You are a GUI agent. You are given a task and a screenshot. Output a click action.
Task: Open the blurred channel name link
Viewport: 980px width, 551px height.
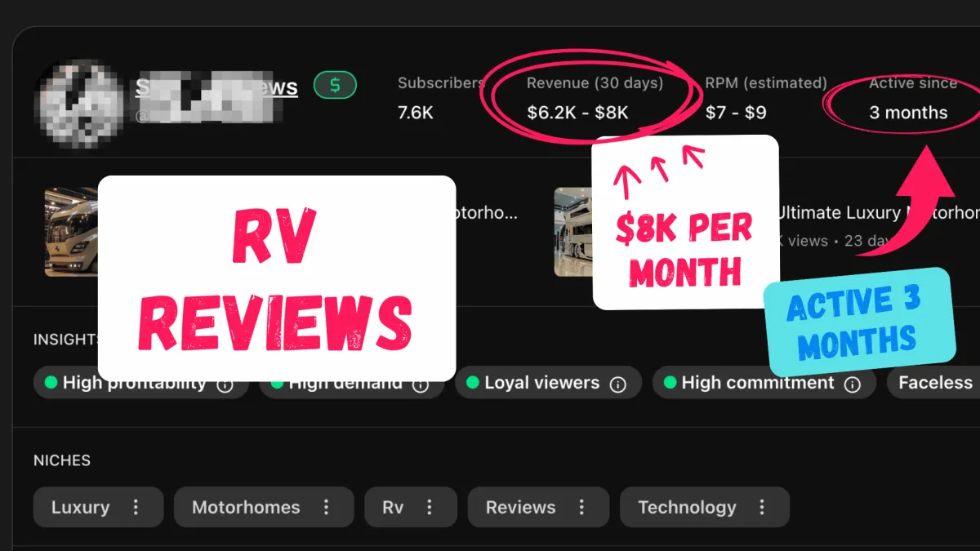pos(216,86)
